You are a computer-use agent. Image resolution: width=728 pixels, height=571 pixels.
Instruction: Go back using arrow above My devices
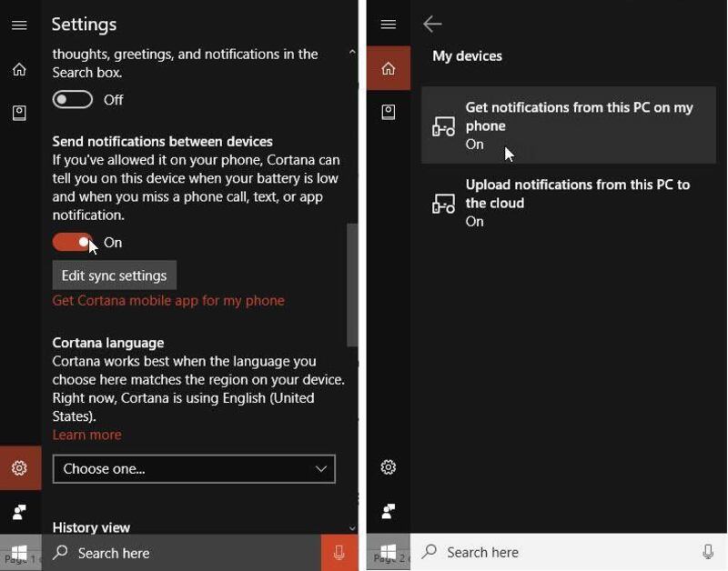tap(432, 25)
